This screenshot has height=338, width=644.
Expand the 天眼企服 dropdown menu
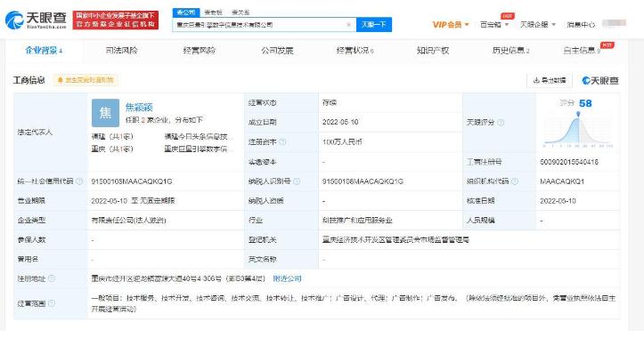coord(538,25)
